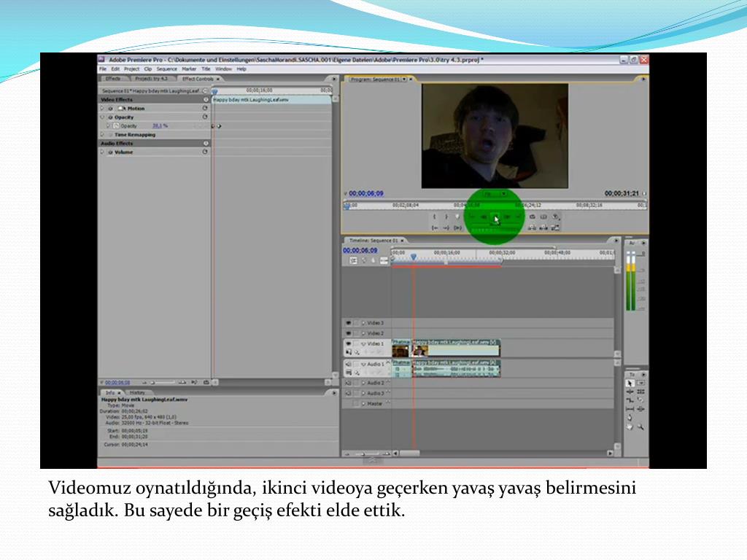Screen dimensions: 747x560
Task: Hide the Video 1 track output
Action: [348, 343]
